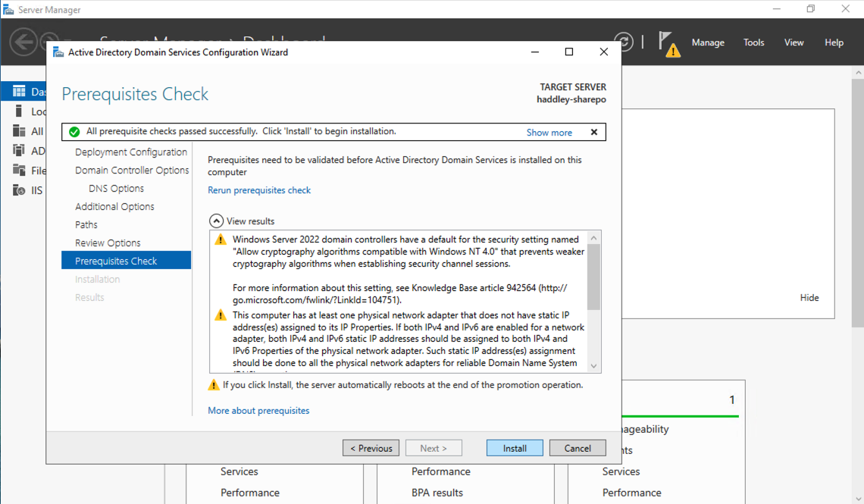
Task: Click the Server Manager refresh icon
Action: pos(624,42)
